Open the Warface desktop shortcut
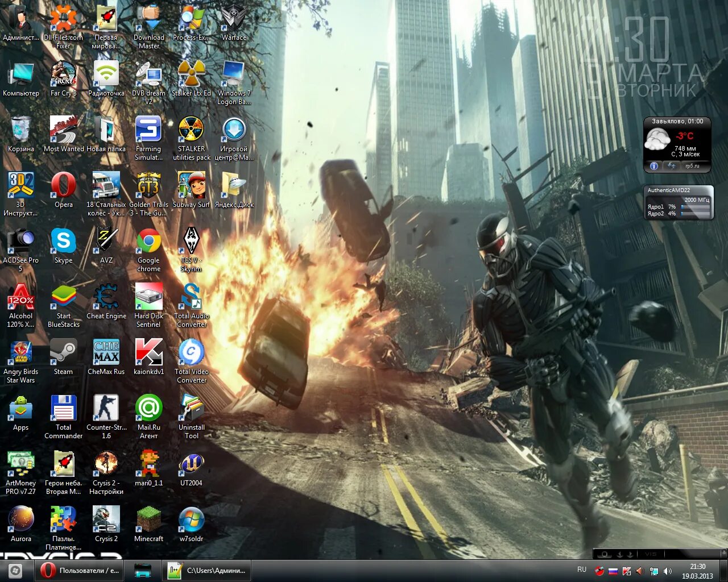The height and width of the screenshot is (582, 728). point(234,23)
